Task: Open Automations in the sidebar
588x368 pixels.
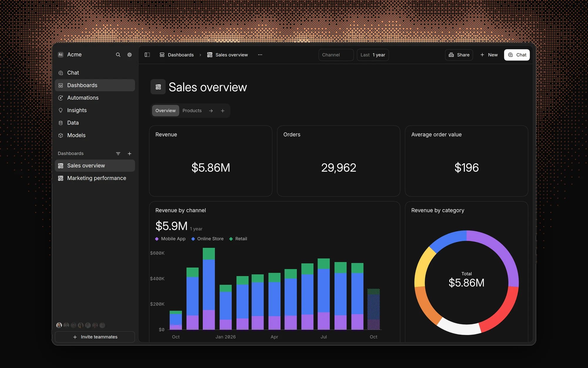Action: (95, 98)
